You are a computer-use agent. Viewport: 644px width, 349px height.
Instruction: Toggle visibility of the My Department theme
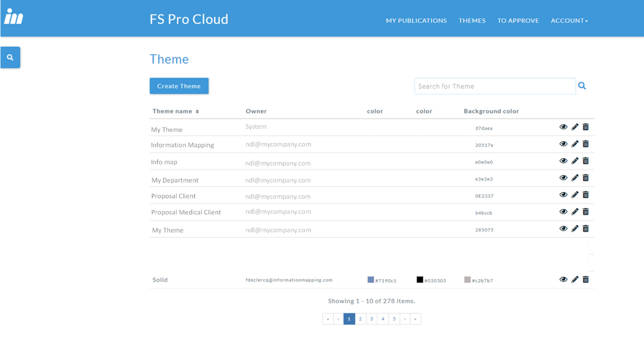point(563,178)
